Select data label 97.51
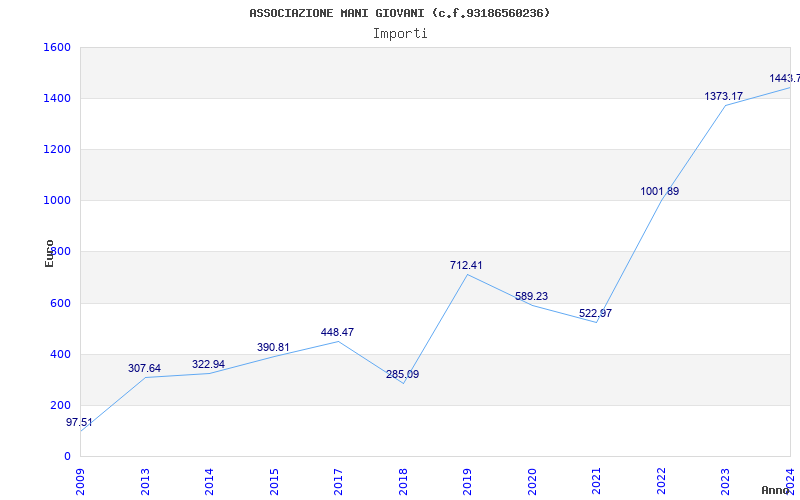Viewport: 800px width, 500px height. point(79,422)
